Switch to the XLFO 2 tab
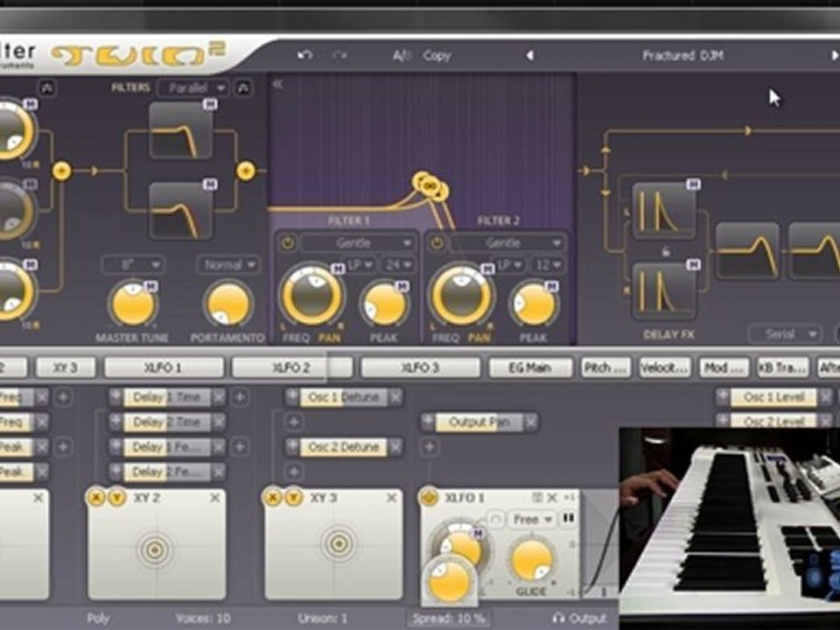Viewport: 840px width, 630px height. pos(292,367)
